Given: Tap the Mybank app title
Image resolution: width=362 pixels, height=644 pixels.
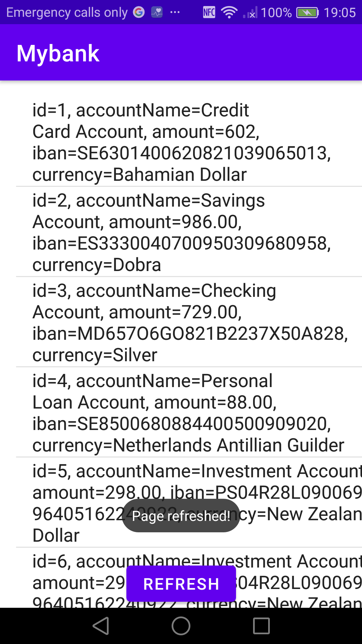Looking at the screenshot, I should coord(58,52).
